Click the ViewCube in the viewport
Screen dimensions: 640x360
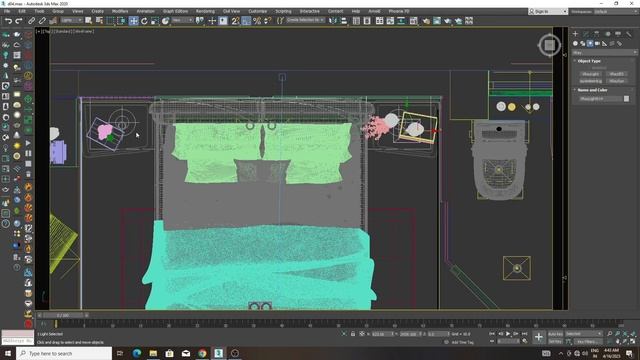[x=549, y=45]
